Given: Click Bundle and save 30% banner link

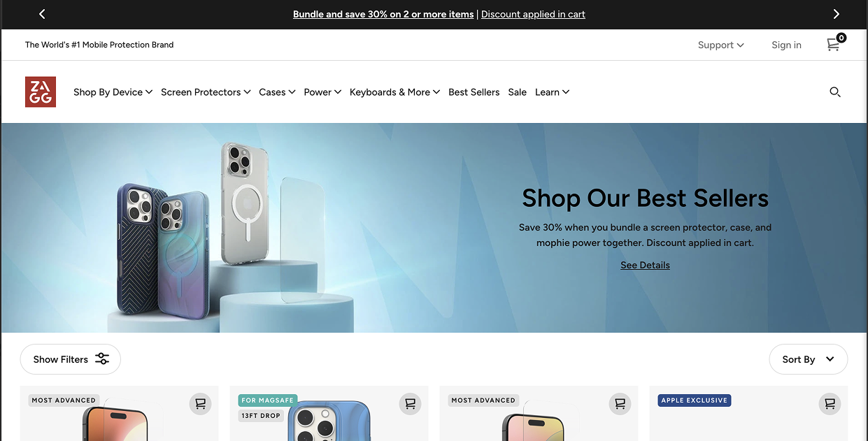Looking at the screenshot, I should coord(383,14).
